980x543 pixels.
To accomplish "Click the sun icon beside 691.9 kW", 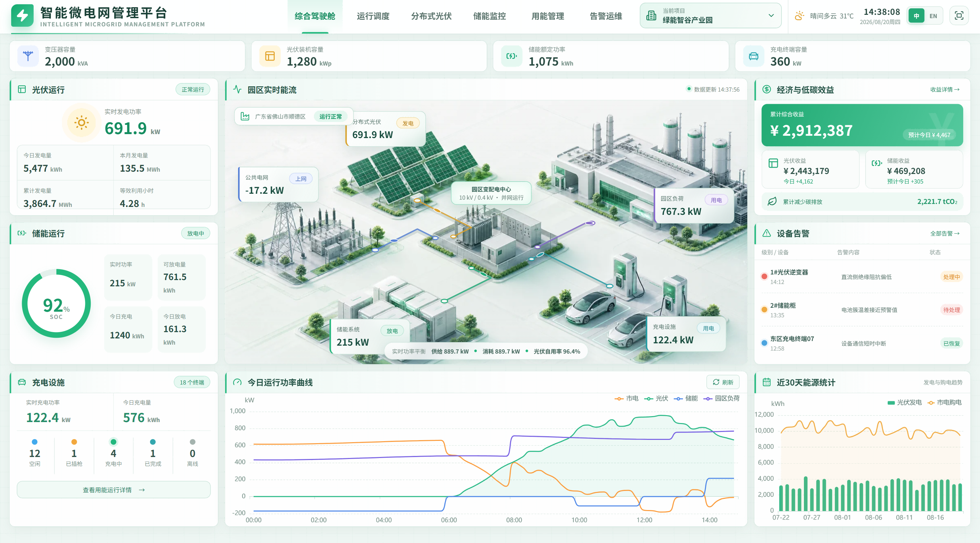I will [x=81, y=123].
